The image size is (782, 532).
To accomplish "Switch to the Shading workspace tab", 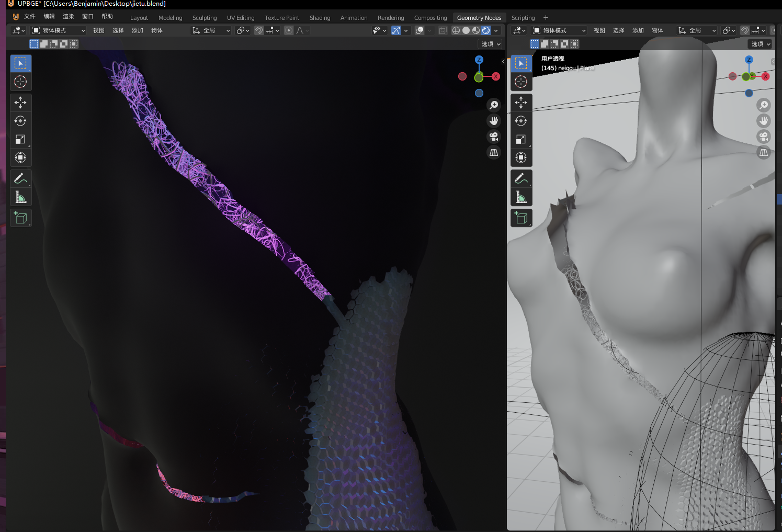I will tap(320, 18).
